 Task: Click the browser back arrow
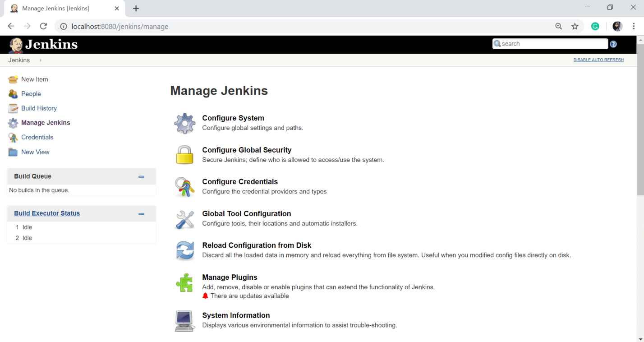pos(11,26)
